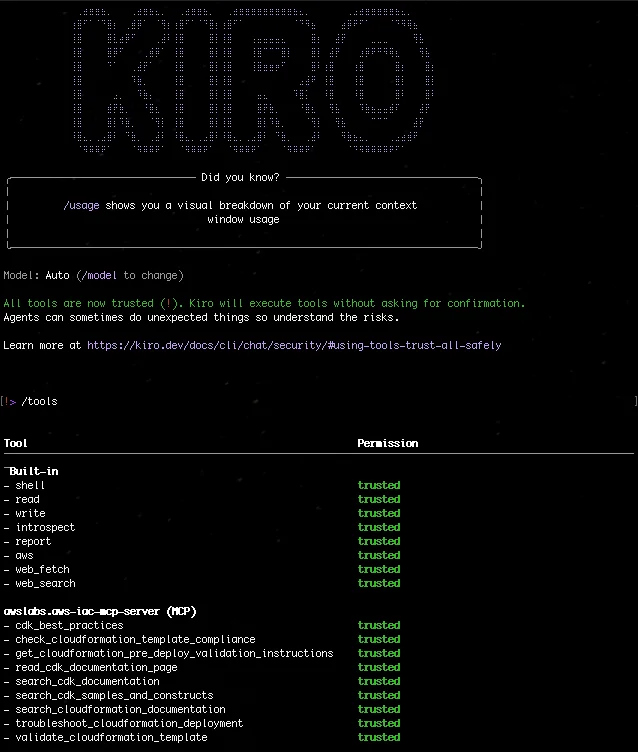638x752 pixels.
Task: Click the KIRO ASCII art logo
Action: pos(253,81)
